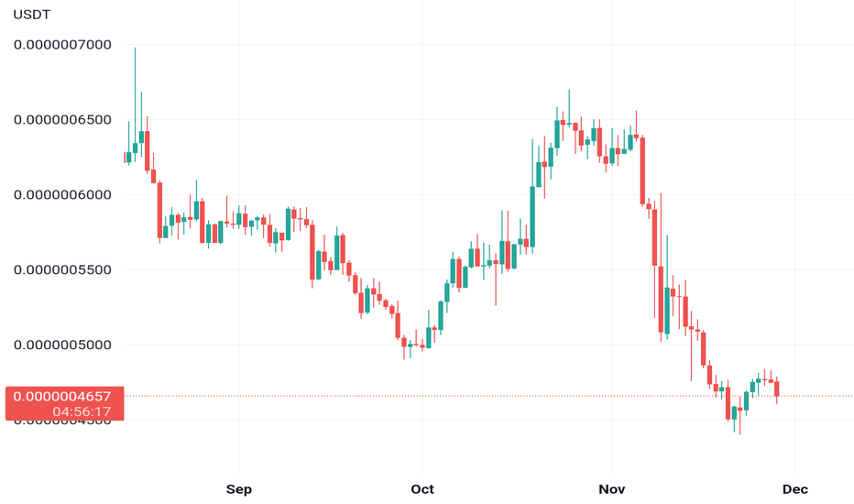854x504 pixels.
Task: Click the 0.0000005500 price axis label
Action: coord(62,269)
